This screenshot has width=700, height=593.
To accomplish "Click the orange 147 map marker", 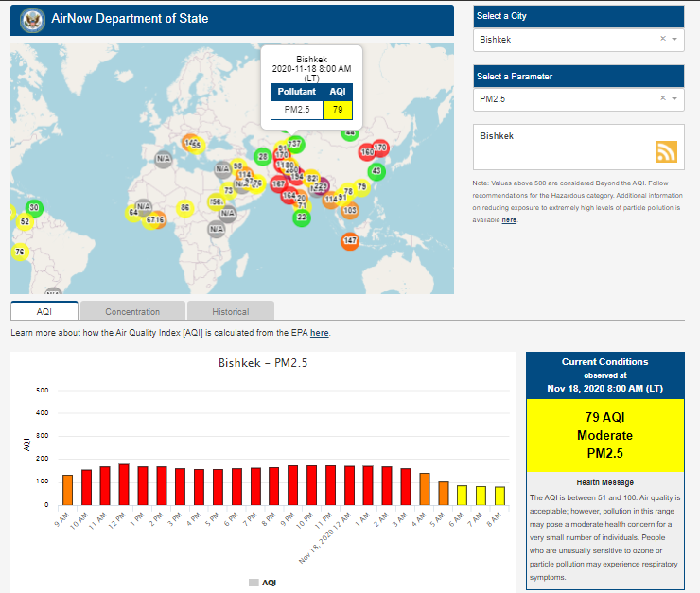I will (x=350, y=241).
